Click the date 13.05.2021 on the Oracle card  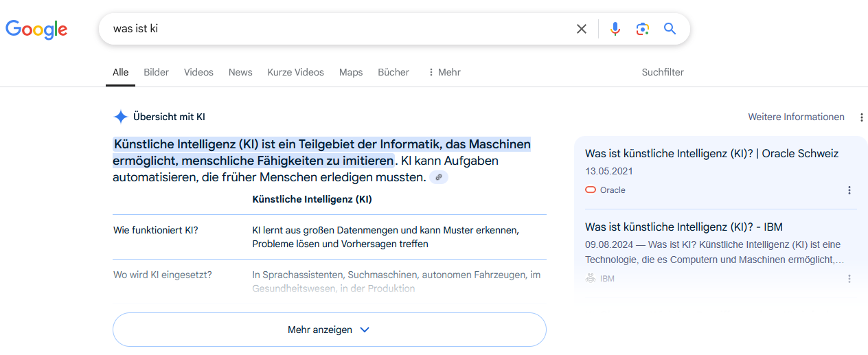pos(609,171)
